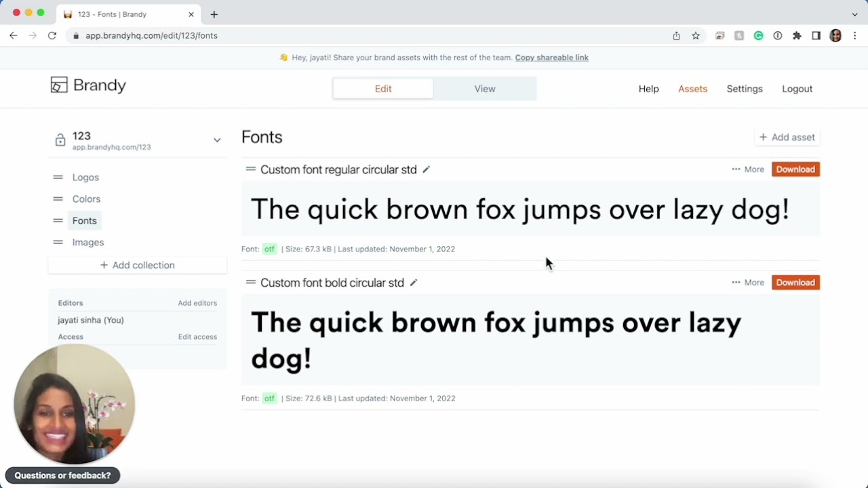Viewport: 868px width, 488px height.
Task: Open the Help menu item
Action: pyautogui.click(x=648, y=89)
